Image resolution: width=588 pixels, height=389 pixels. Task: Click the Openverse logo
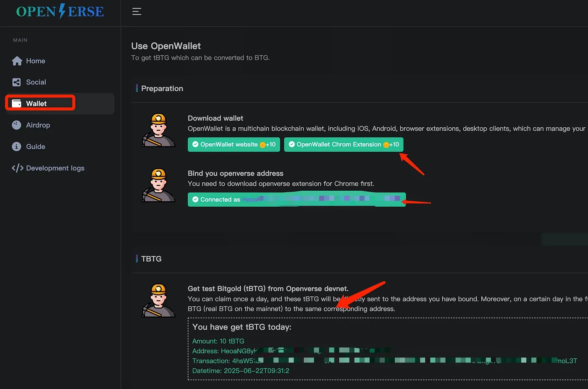60,11
